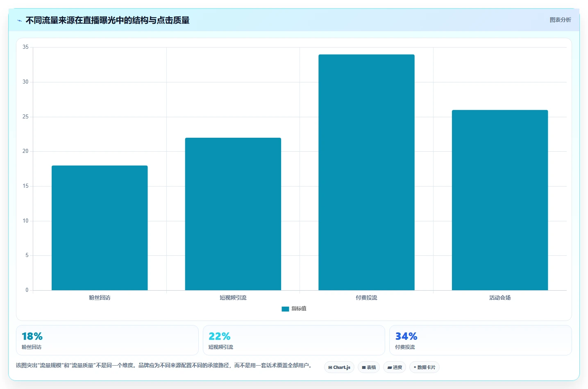
Task: Click the lightning icon beside the chart title
Action: [19, 20]
